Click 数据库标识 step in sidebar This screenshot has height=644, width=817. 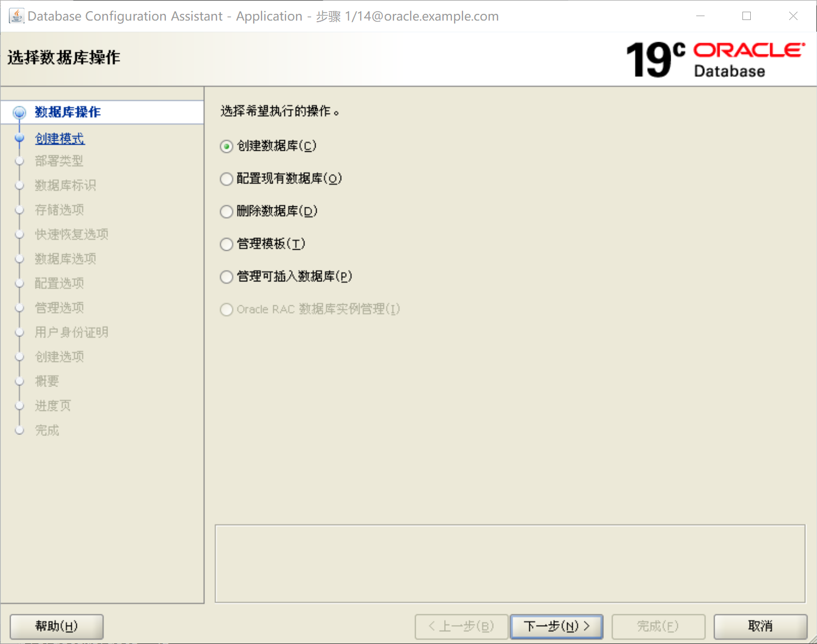[65, 185]
